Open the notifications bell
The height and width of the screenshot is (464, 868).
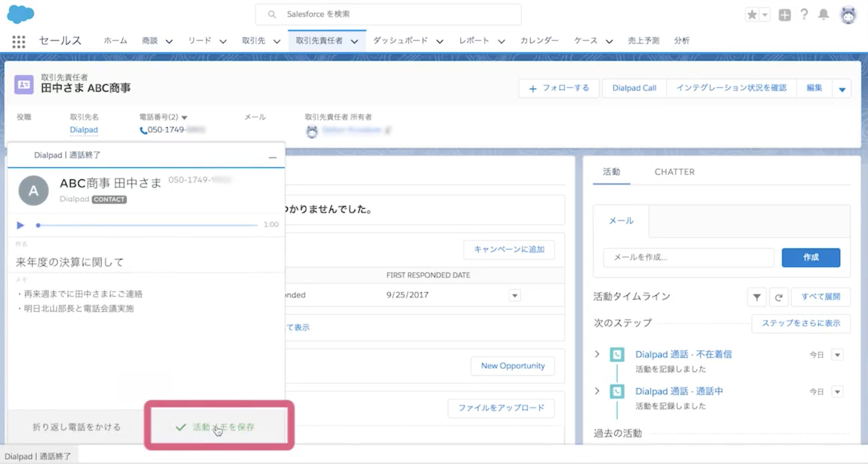tap(824, 14)
